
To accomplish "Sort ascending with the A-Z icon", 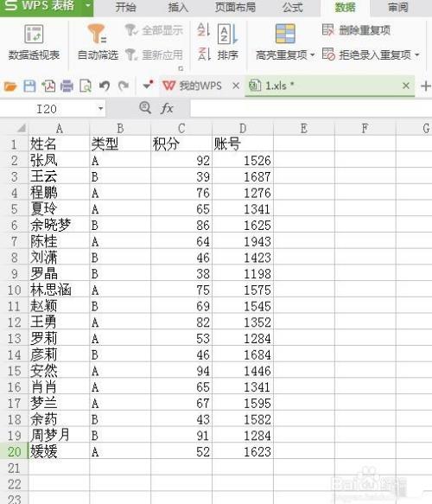I will click(204, 30).
